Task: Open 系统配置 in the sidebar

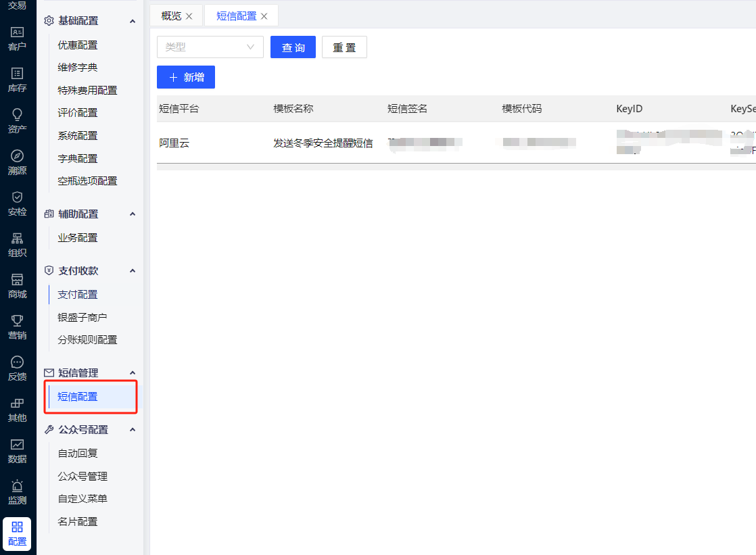Action: click(x=78, y=135)
